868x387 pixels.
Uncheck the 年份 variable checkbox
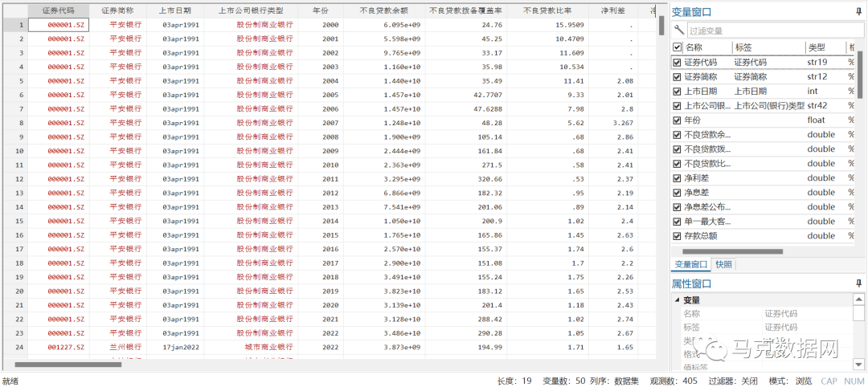point(677,120)
